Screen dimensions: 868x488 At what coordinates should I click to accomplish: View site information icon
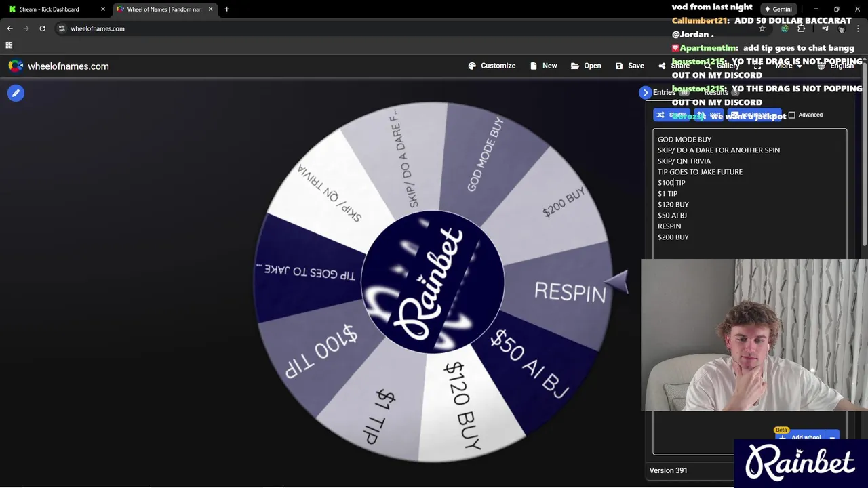[62, 28]
